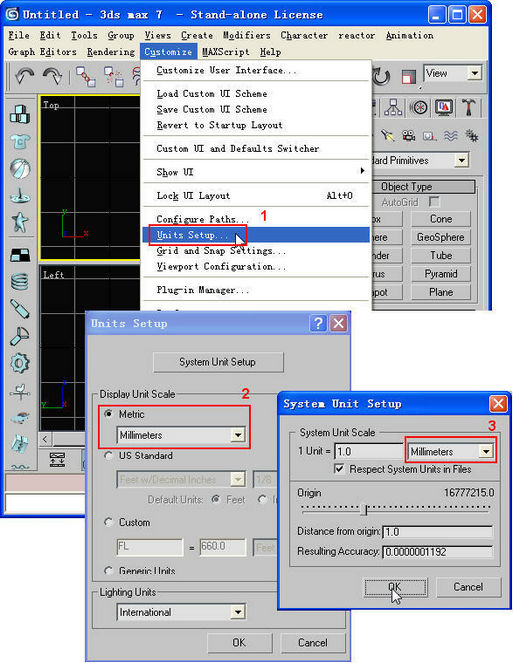
Task: Switch Create panel to Systems gears category
Action: (472, 136)
